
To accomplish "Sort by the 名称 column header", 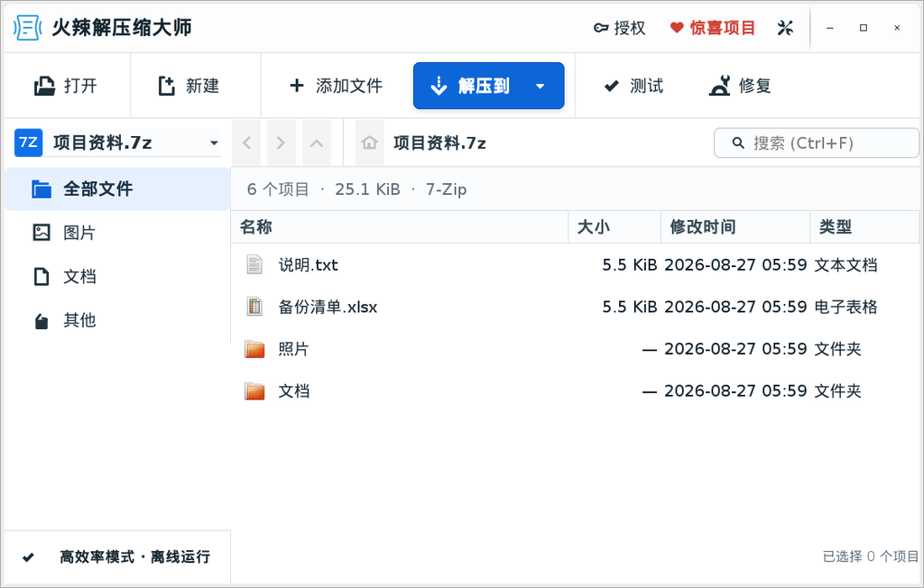I will click(x=399, y=227).
